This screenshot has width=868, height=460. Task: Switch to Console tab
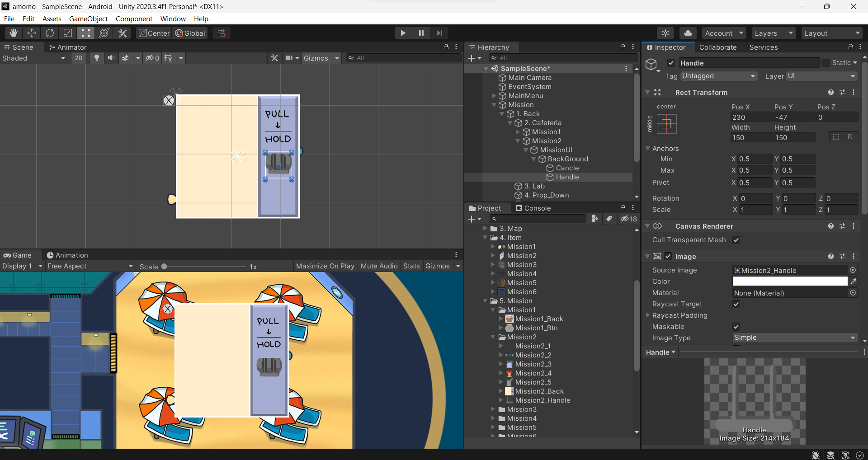click(533, 208)
